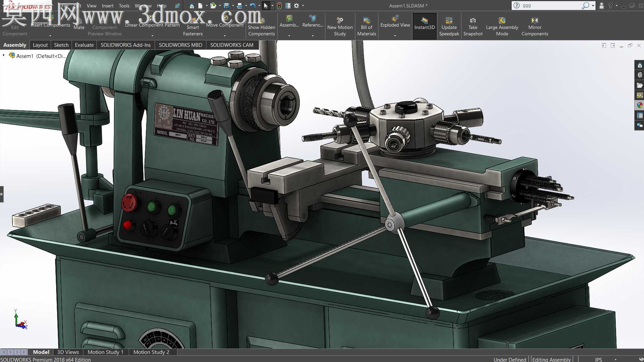Expand the Exploded View dropdown arrow
This screenshot has height=362, width=644.
[395, 35]
